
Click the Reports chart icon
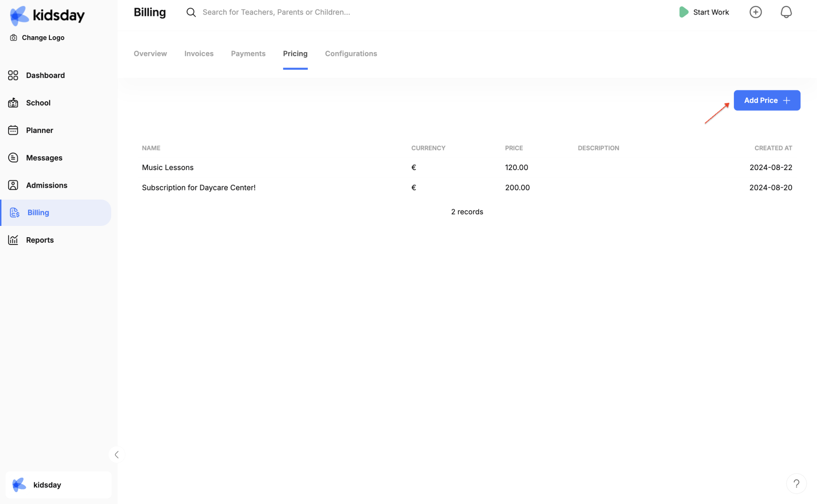pyautogui.click(x=13, y=240)
